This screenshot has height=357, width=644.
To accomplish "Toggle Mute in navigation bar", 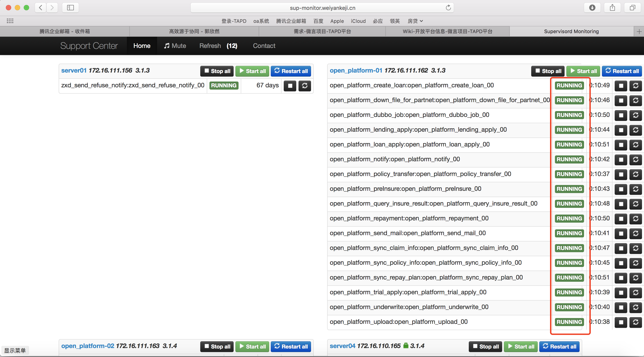I will pyautogui.click(x=175, y=46).
